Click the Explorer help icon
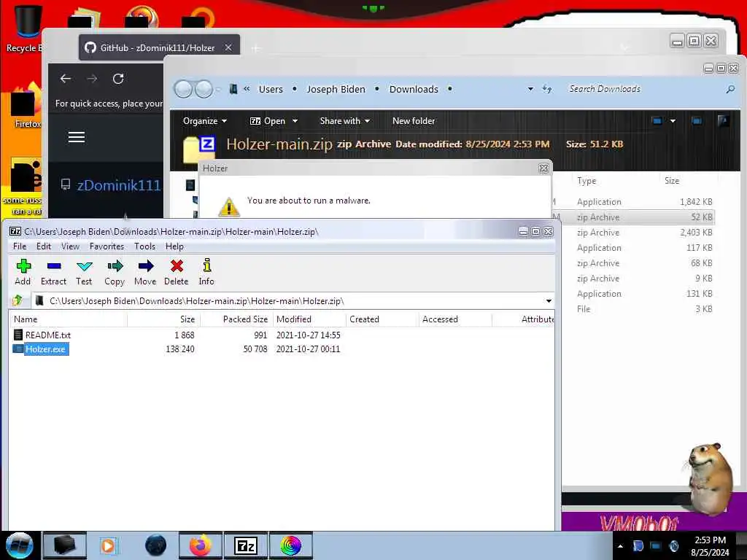This screenshot has width=747, height=560. [723, 121]
